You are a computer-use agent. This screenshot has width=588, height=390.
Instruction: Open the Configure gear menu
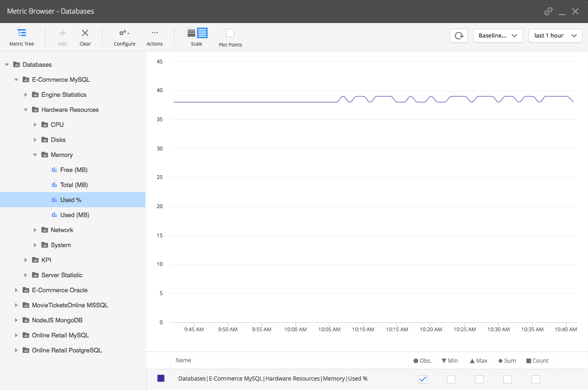(x=125, y=37)
